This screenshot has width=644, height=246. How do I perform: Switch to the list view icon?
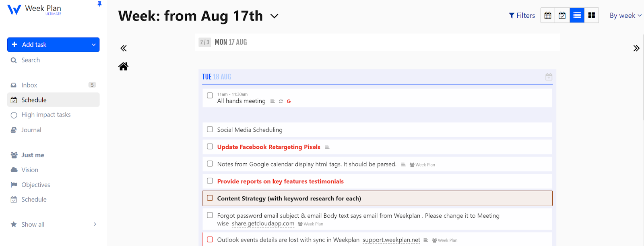point(577,15)
